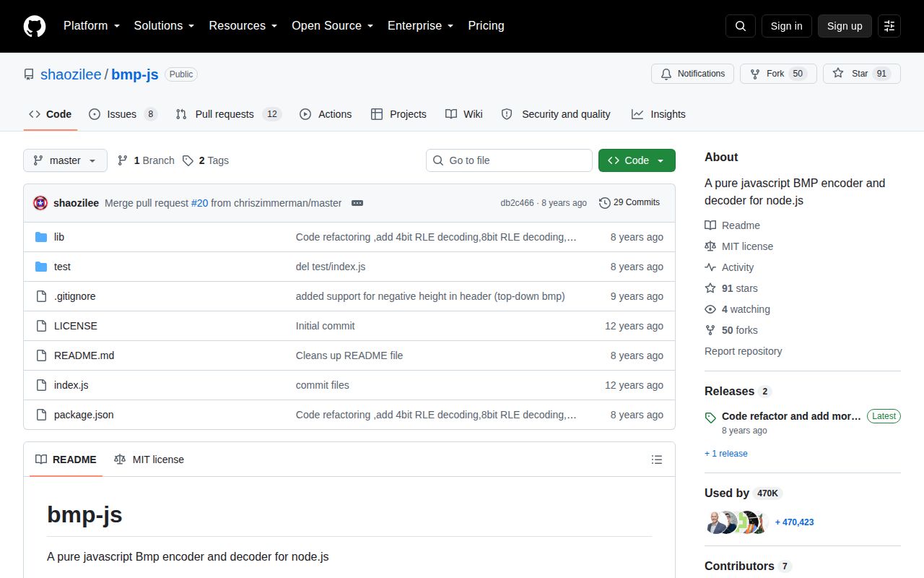Image resolution: width=924 pixels, height=578 pixels.
Task: Select the test folder icon
Action: (x=41, y=267)
